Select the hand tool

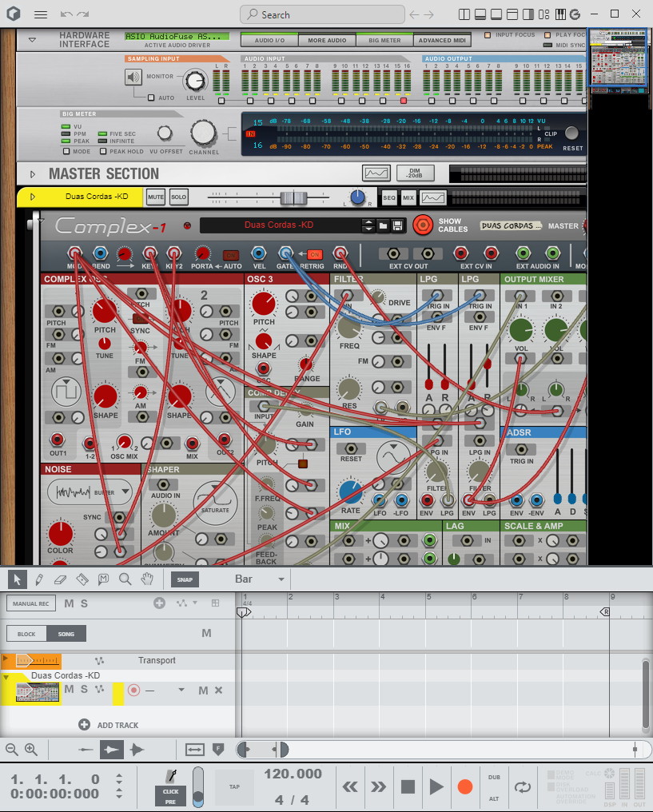click(x=147, y=579)
